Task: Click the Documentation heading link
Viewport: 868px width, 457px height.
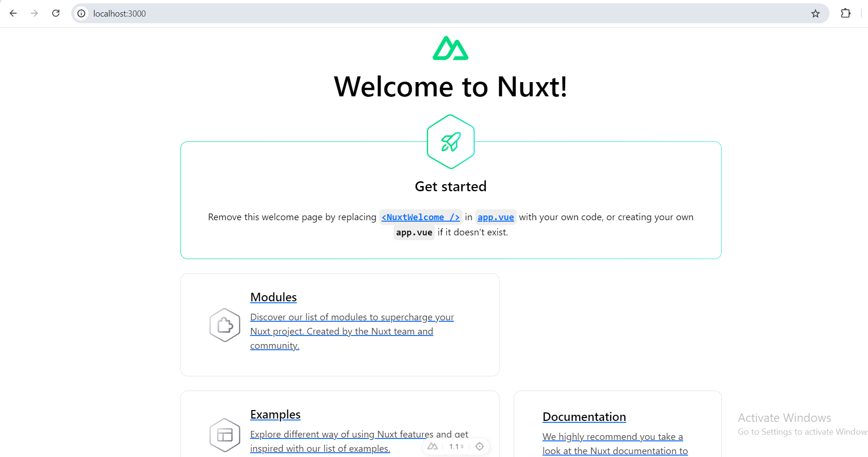Action: click(x=584, y=417)
